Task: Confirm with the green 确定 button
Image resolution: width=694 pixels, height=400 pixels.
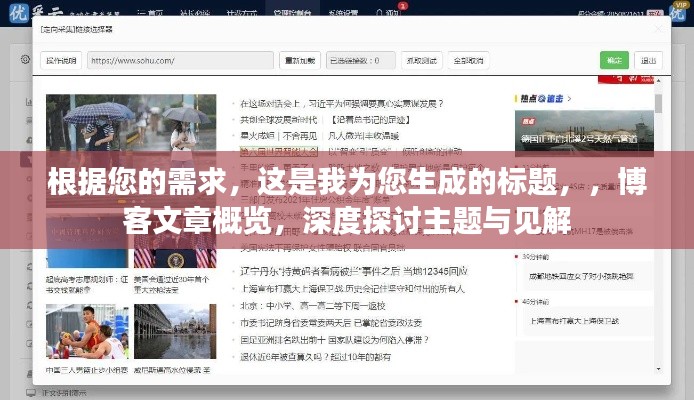Action: (614, 60)
